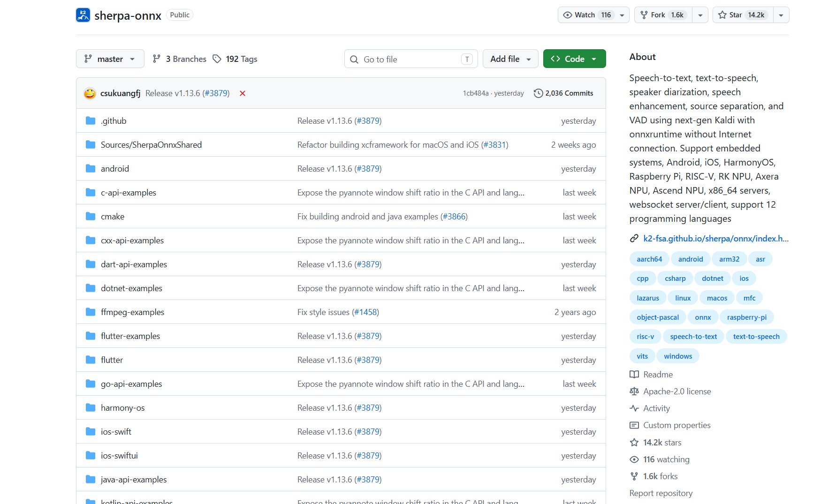Image resolution: width=828 pixels, height=504 pixels.
Task: Click the ffmpeg-examples folder icon
Action: pyautogui.click(x=91, y=312)
